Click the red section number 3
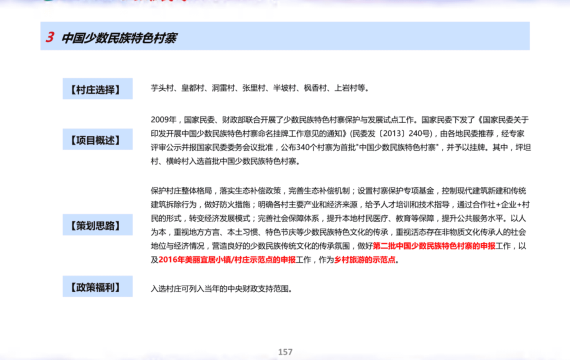 tap(50, 37)
